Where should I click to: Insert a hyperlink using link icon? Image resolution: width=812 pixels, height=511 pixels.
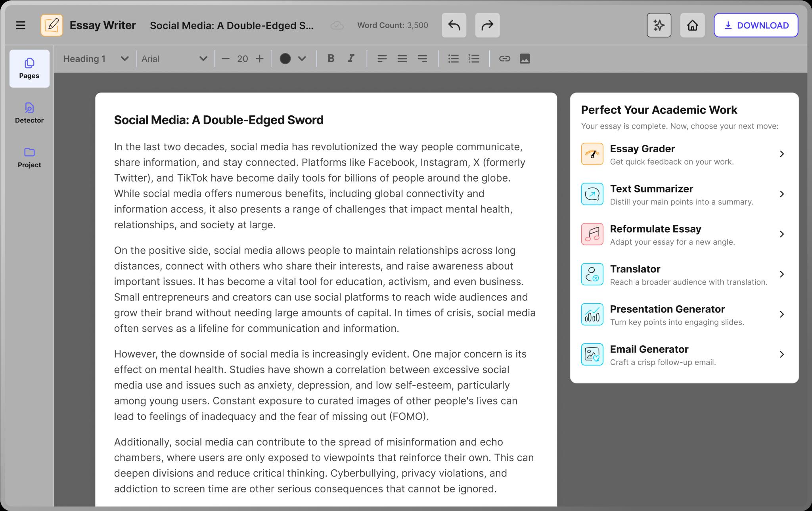coord(504,59)
